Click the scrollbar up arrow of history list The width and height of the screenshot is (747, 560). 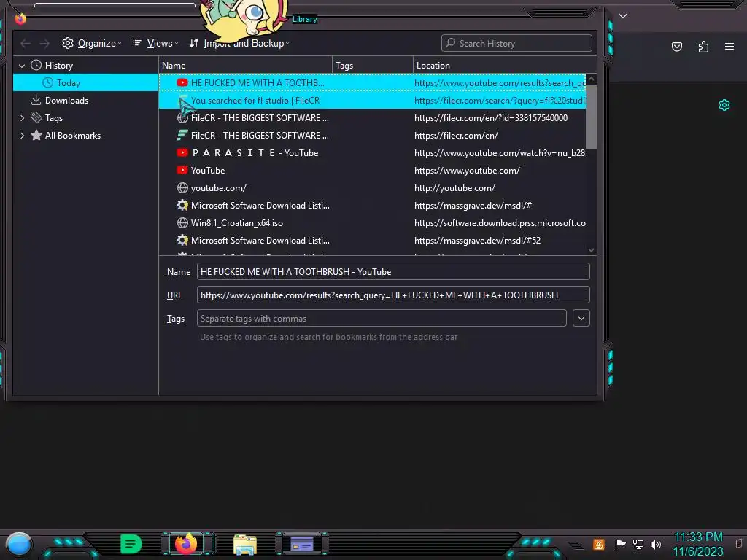click(x=591, y=79)
